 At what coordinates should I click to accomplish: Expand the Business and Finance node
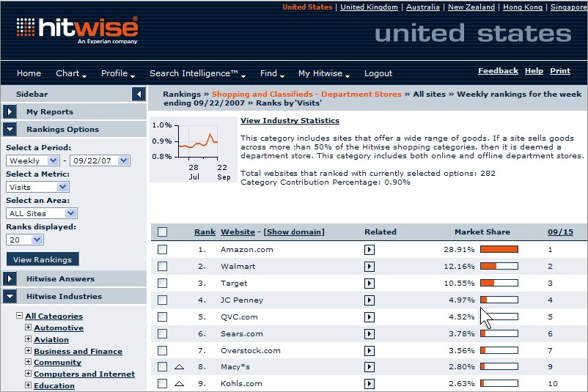coord(28,351)
